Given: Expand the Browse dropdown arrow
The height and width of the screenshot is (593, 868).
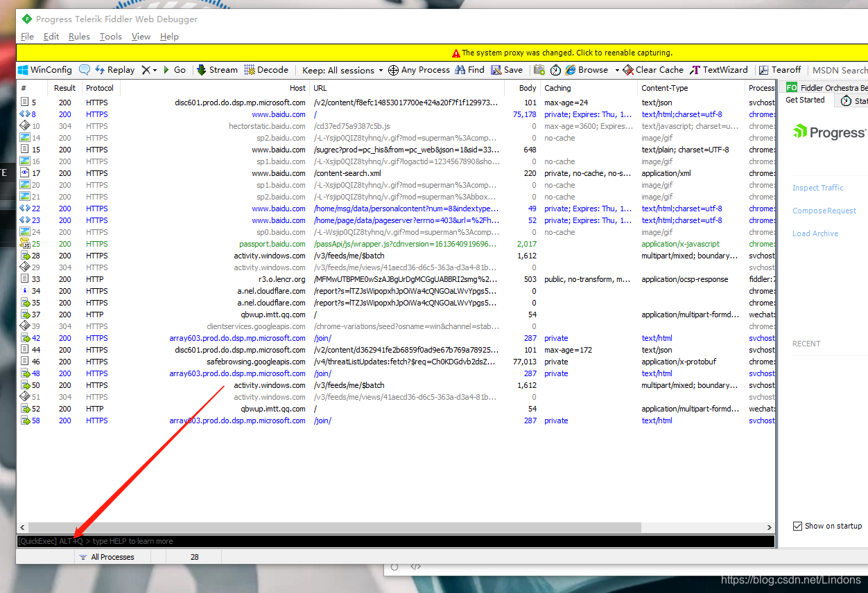Looking at the screenshot, I should point(617,70).
